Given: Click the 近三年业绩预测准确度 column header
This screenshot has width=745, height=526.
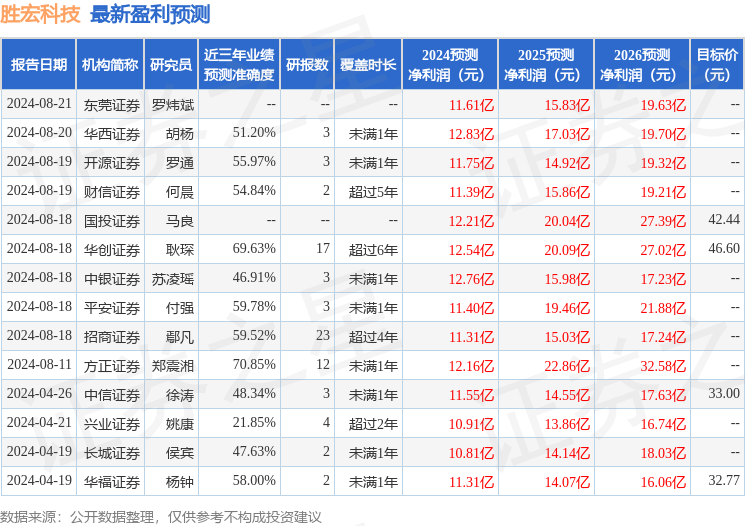Looking at the screenshot, I should click(x=239, y=65).
